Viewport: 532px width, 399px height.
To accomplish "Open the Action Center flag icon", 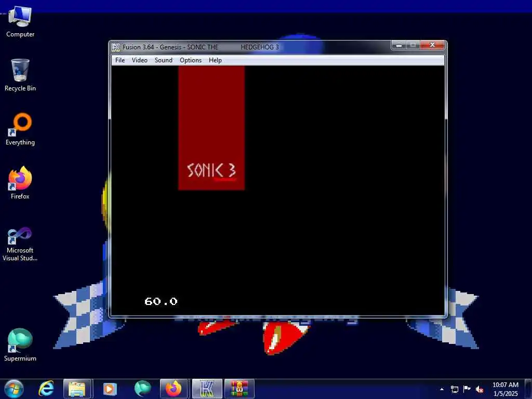I will coord(467,389).
